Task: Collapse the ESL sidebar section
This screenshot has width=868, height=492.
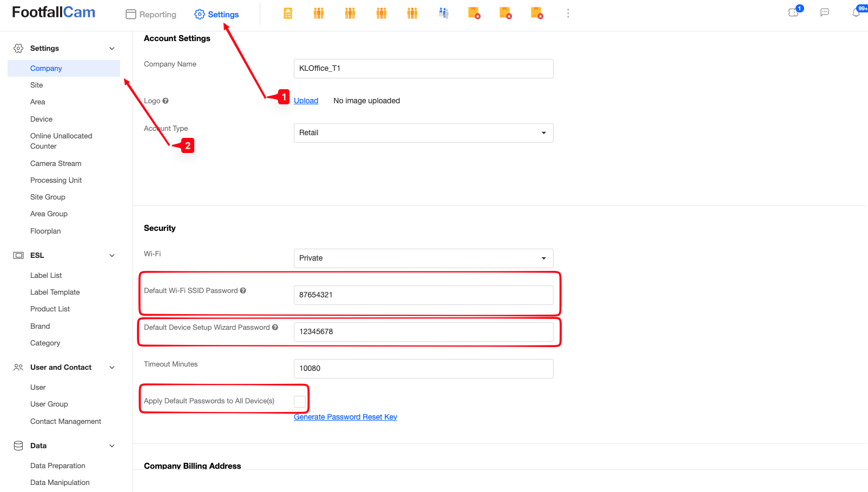Action: coord(112,255)
